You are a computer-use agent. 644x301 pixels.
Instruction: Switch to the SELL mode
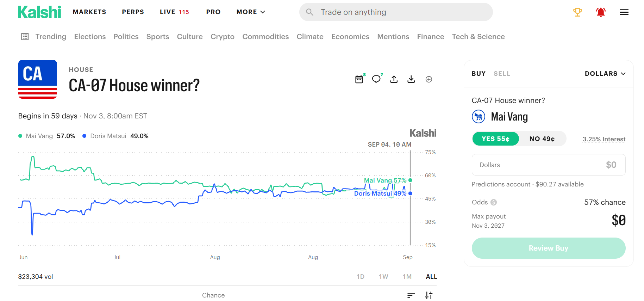(502, 74)
